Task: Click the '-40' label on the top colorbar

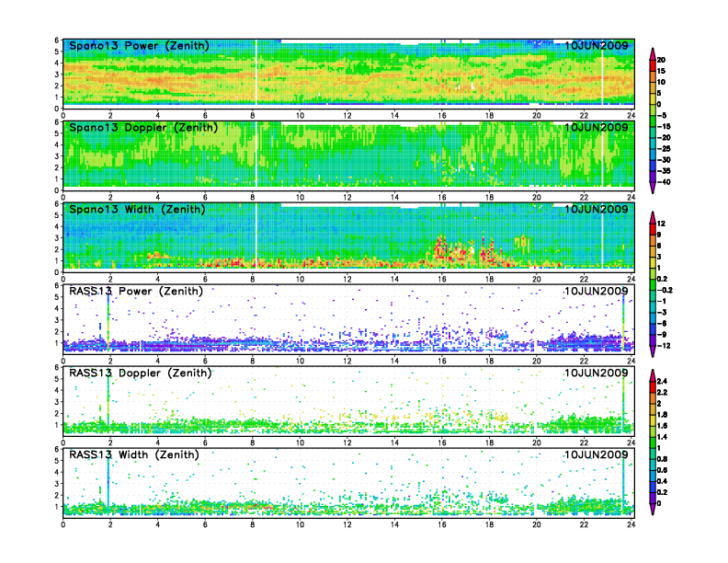Action: tap(664, 182)
